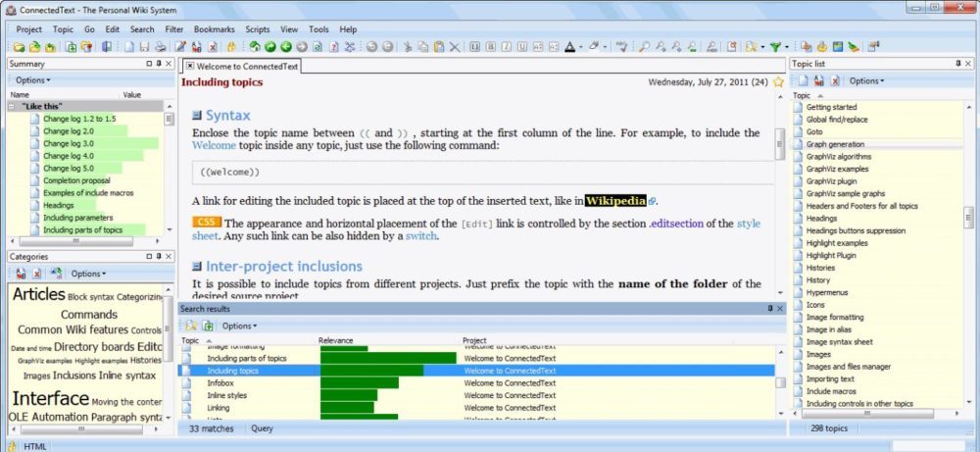The image size is (980, 452).
Task: Click the Cut scissors icon
Action: [408, 46]
